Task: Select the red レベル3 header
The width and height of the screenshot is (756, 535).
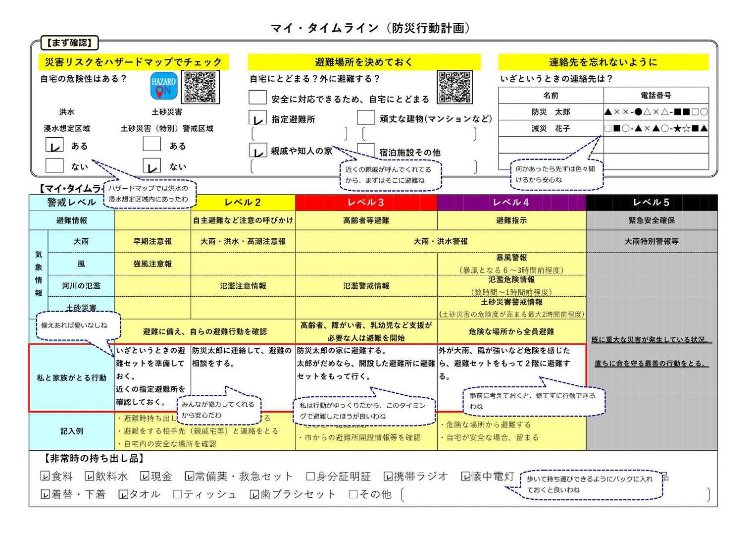Action: click(x=366, y=203)
